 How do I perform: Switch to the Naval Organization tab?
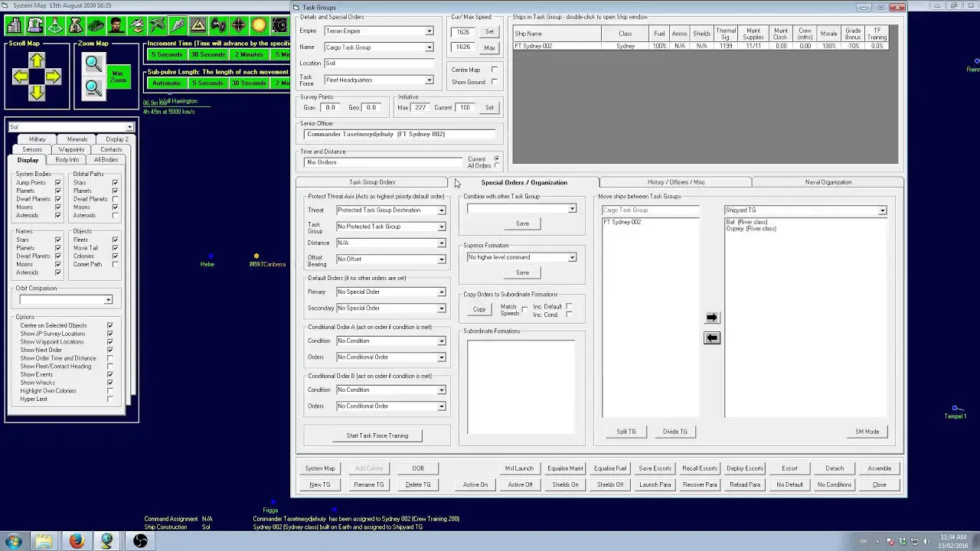point(828,182)
